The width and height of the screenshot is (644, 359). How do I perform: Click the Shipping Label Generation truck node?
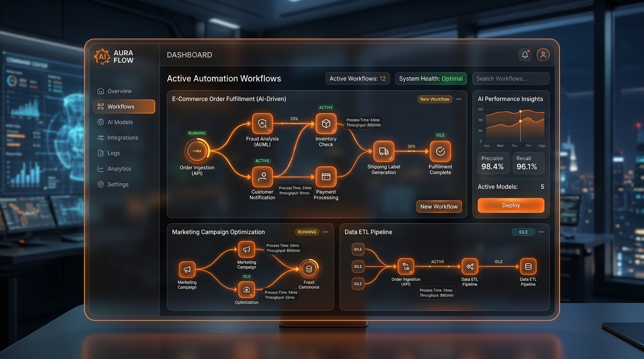pos(384,151)
